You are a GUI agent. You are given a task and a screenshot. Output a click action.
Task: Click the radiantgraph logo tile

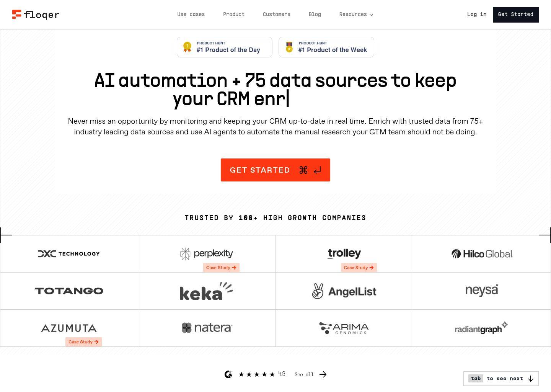coord(481,328)
